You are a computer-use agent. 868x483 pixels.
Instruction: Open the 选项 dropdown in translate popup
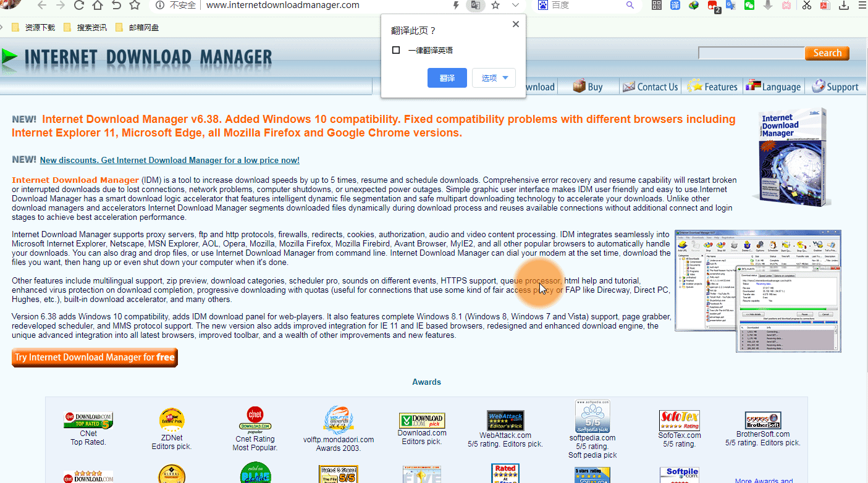point(494,78)
